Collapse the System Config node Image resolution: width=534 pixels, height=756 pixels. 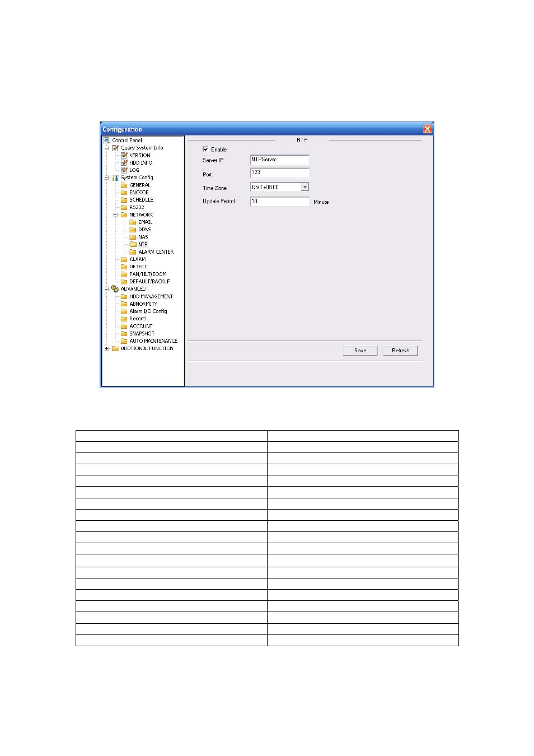[106, 178]
